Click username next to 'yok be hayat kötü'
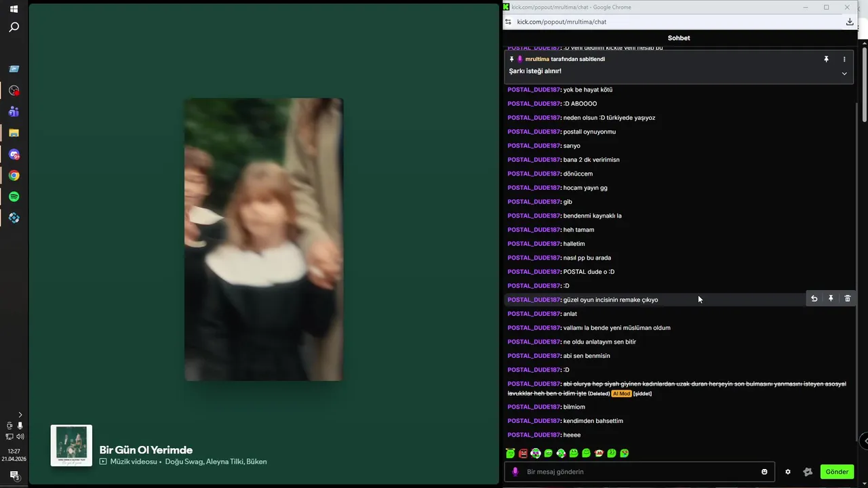 534,89
